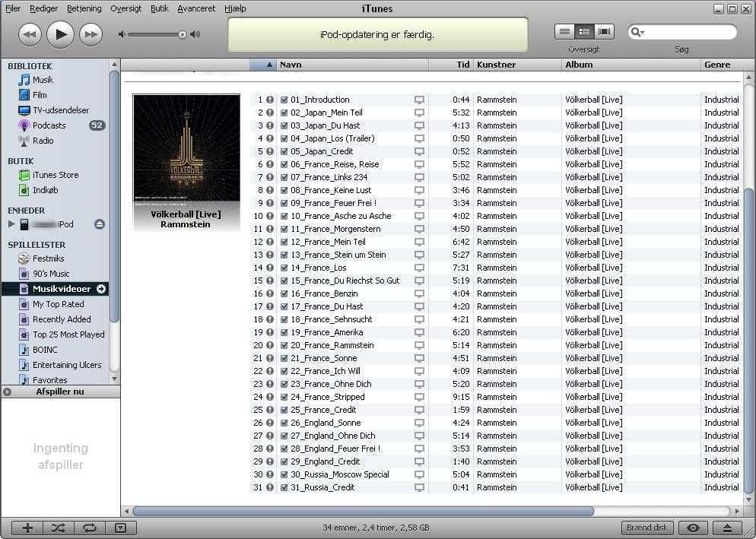
Task: Click the eject disc button at bottom right
Action: click(728, 528)
